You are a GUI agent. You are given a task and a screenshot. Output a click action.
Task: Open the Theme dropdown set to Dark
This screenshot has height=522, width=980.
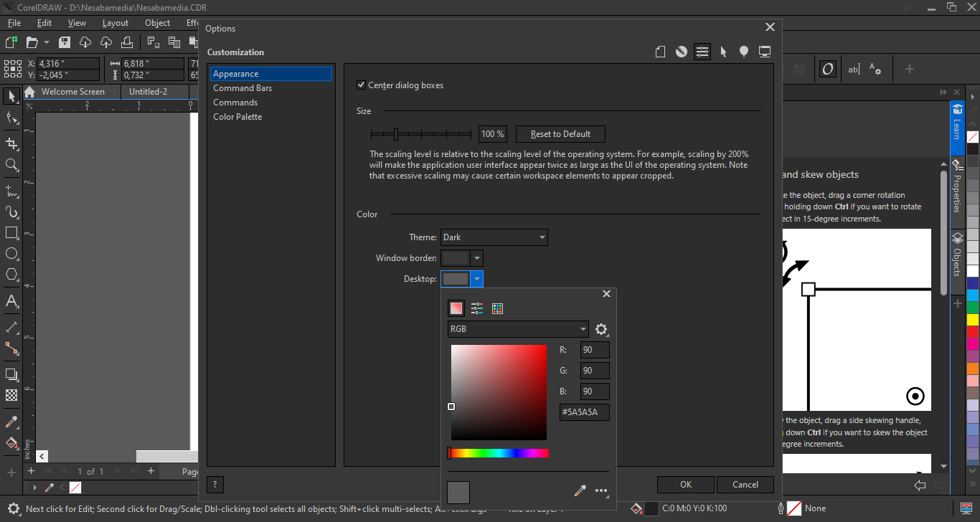494,237
